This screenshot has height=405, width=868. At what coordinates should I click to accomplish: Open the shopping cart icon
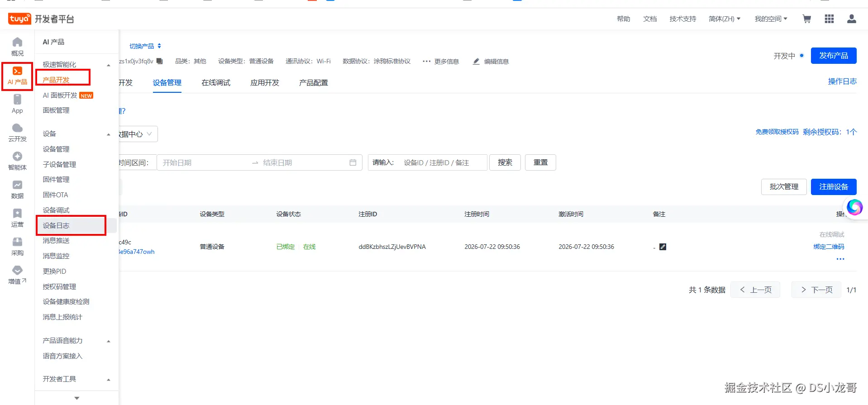pos(806,19)
